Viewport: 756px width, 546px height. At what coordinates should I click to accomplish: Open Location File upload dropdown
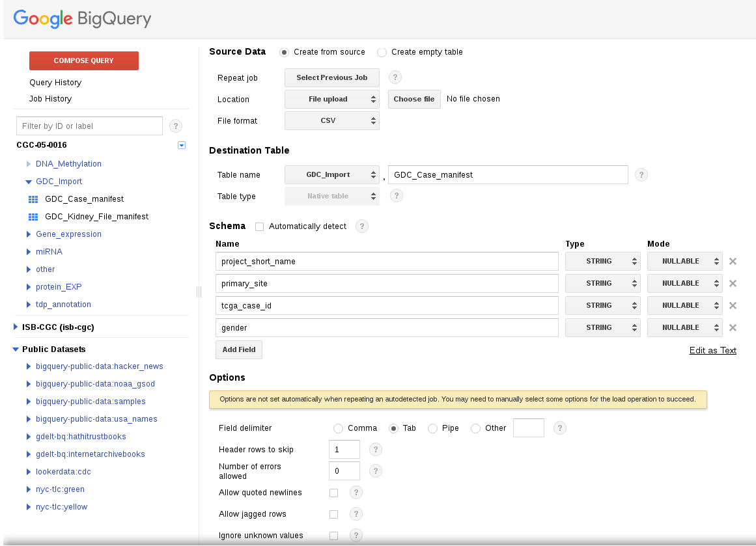331,100
